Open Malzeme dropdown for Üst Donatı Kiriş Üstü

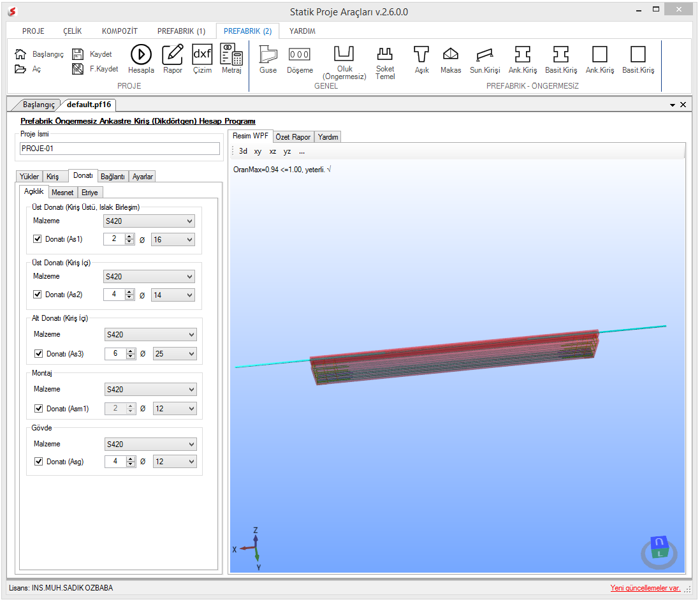coord(149,221)
